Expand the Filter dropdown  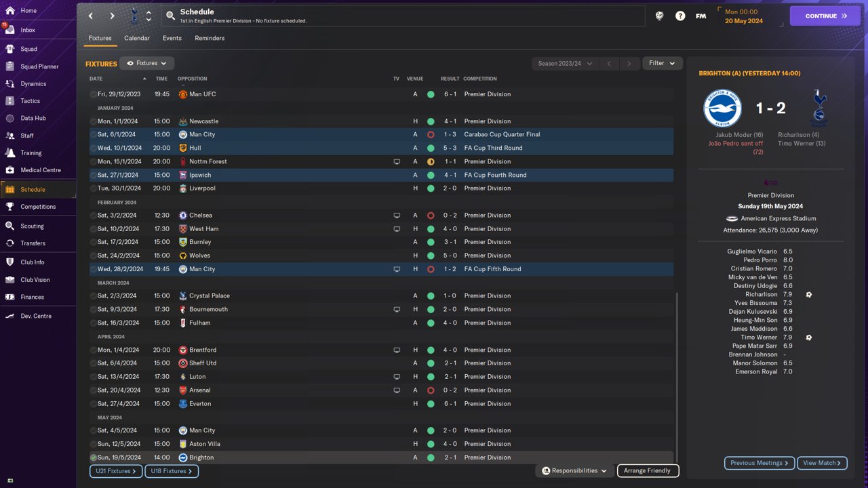pos(663,63)
